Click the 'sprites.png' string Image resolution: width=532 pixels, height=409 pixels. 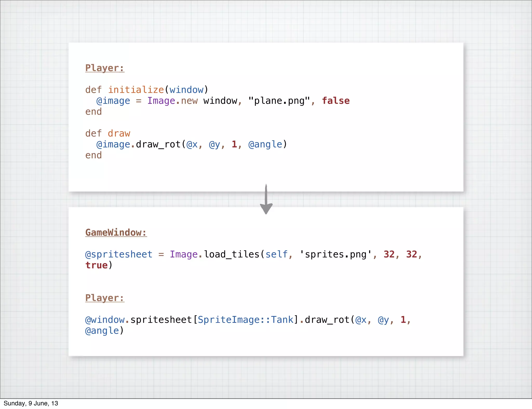coord(336,254)
